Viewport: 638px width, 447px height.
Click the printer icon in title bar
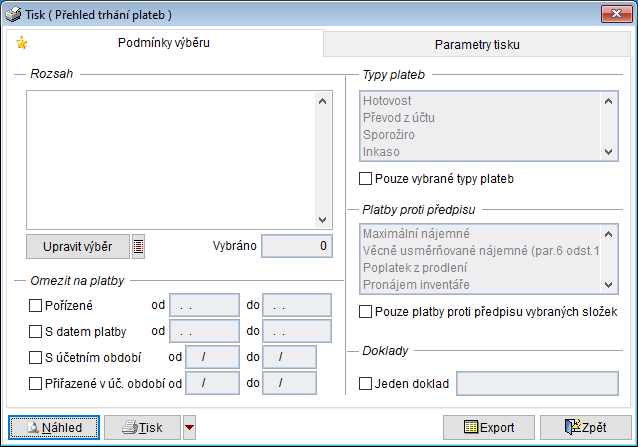click(x=12, y=13)
